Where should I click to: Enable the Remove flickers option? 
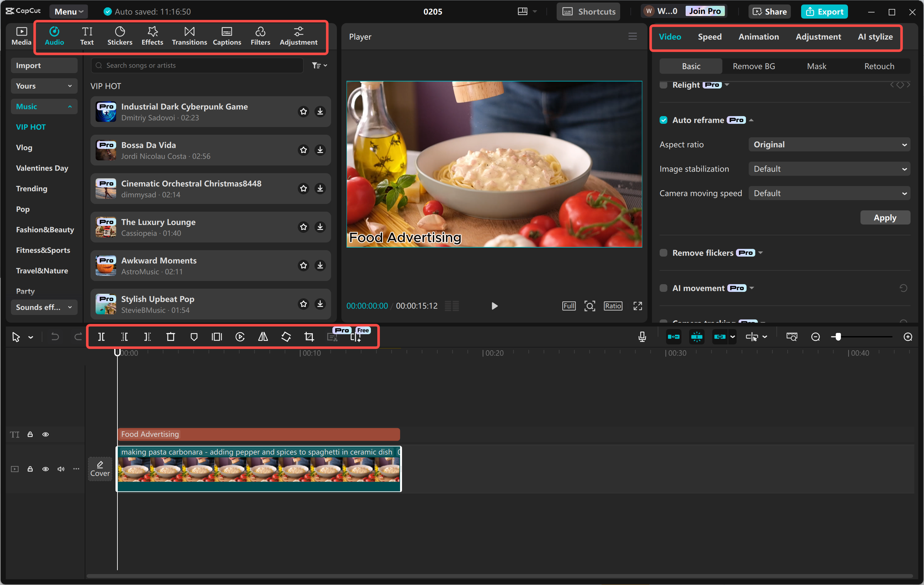pyautogui.click(x=663, y=252)
